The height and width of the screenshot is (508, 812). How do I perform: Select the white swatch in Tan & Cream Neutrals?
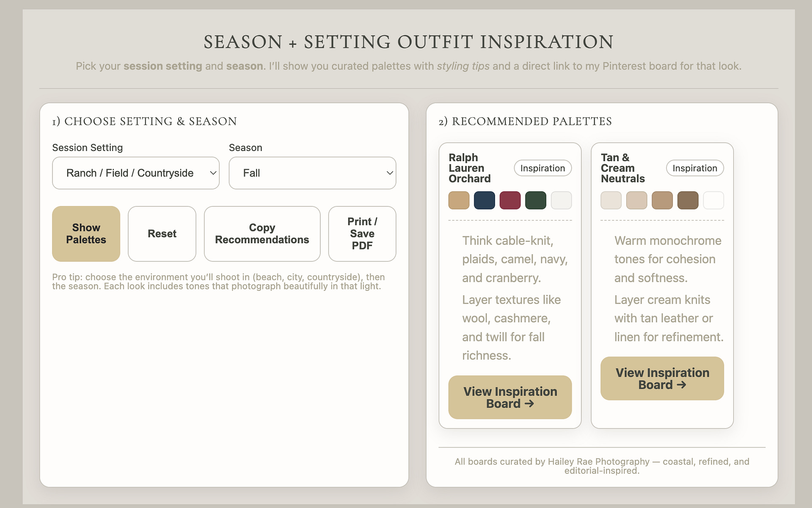(713, 200)
